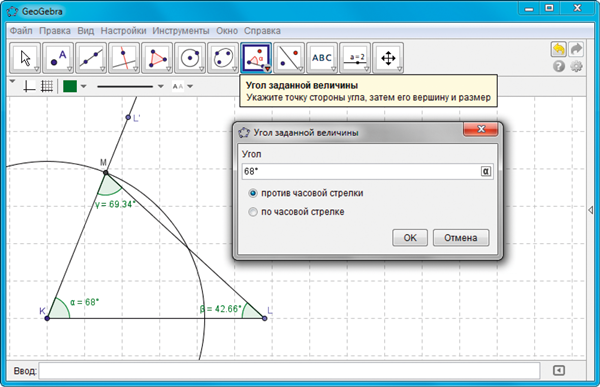Select the Circle with center tool
The image size is (600, 387).
click(x=190, y=58)
